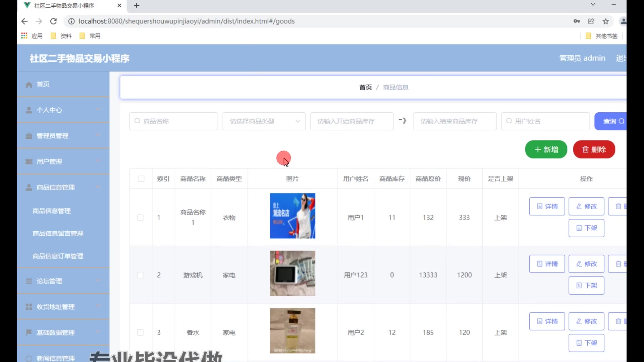Image resolution: width=644 pixels, height=362 pixels.
Task: Click the flag icon beside 基础数据管理
Action: coord(29,333)
